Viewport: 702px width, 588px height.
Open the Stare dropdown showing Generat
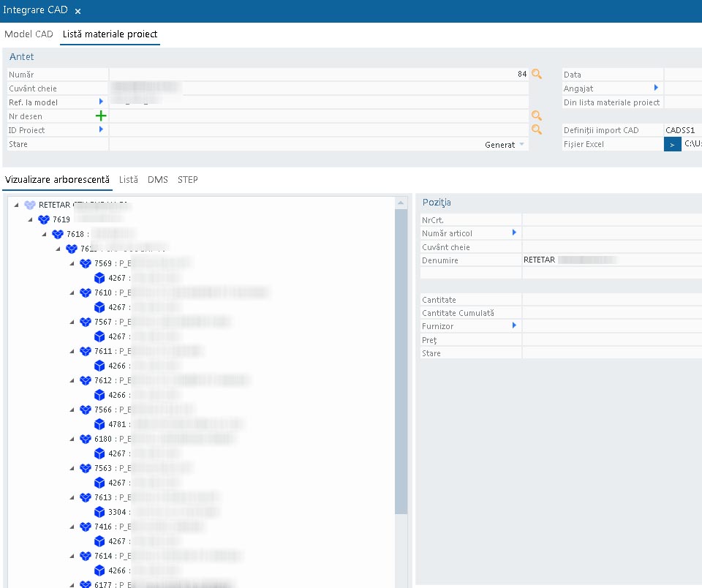pyautogui.click(x=521, y=145)
